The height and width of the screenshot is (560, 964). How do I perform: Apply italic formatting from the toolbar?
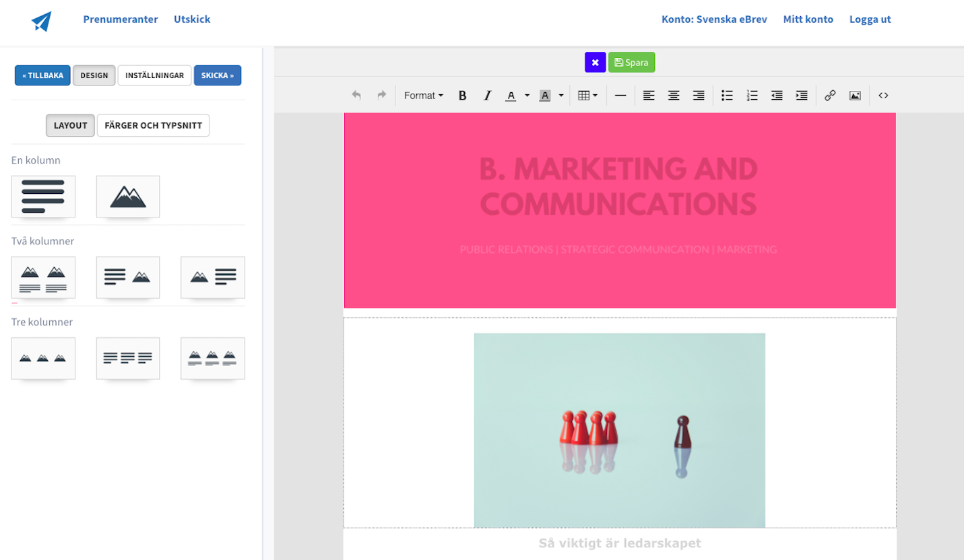pos(487,96)
